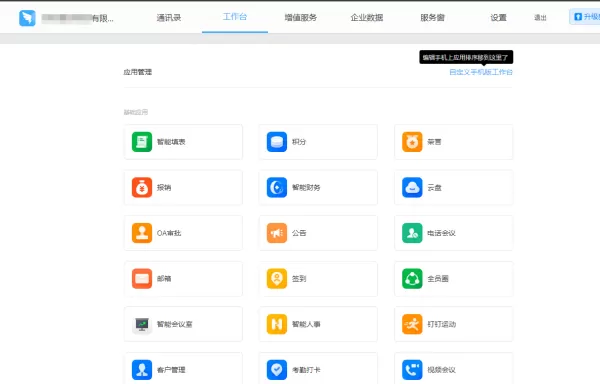The width and height of the screenshot is (600, 384).
Task: Open the 自定义手机版工作台 link
Action: tap(481, 72)
